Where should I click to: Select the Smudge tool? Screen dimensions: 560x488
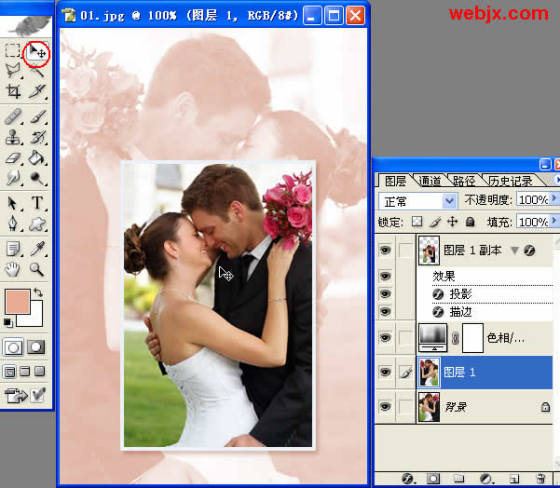click(x=13, y=178)
